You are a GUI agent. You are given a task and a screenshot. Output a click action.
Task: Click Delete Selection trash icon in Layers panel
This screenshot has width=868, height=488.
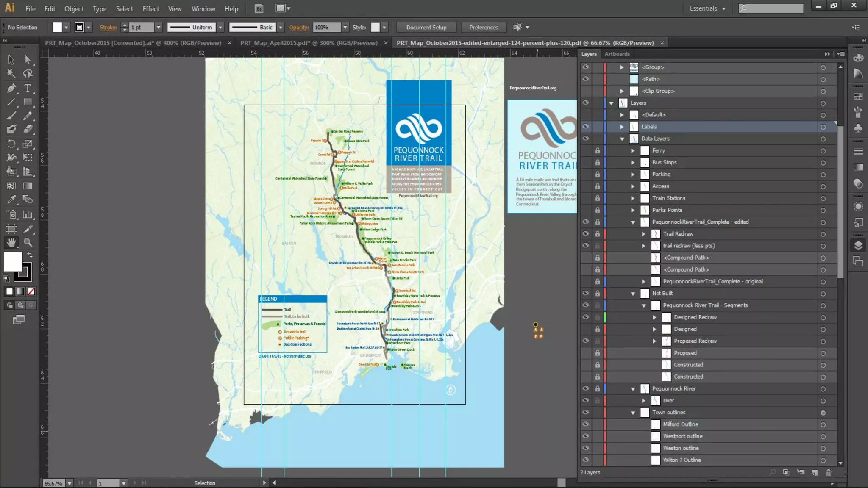pyautogui.click(x=829, y=472)
